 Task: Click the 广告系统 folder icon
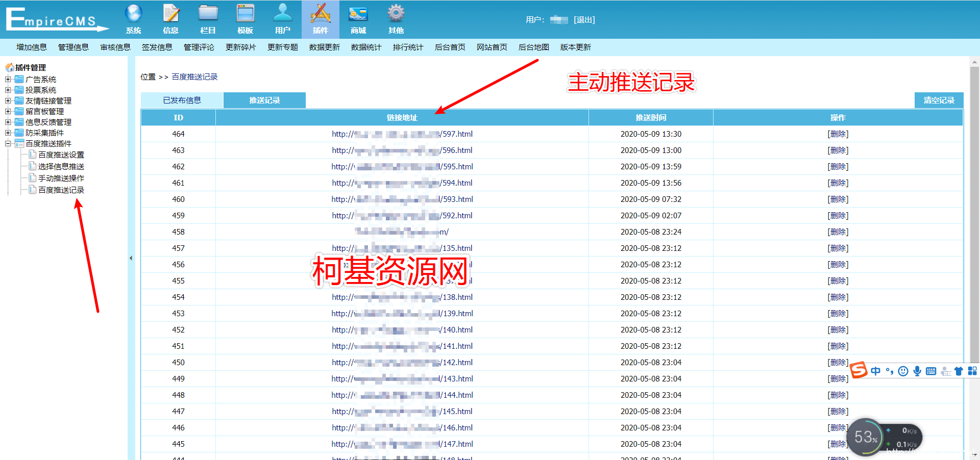[19, 79]
